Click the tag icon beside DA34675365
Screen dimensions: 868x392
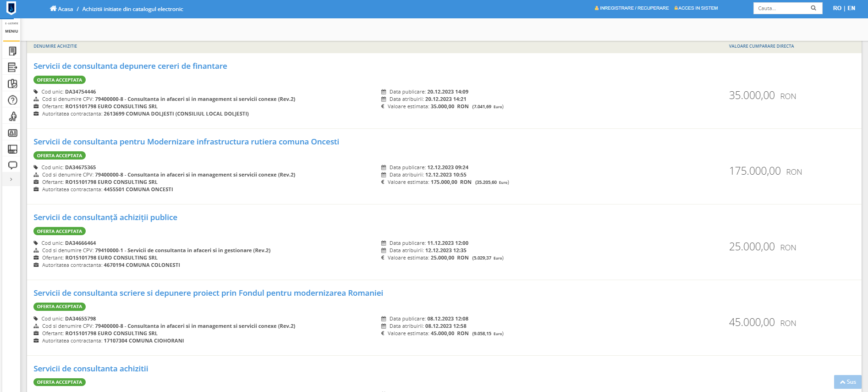[x=36, y=167]
